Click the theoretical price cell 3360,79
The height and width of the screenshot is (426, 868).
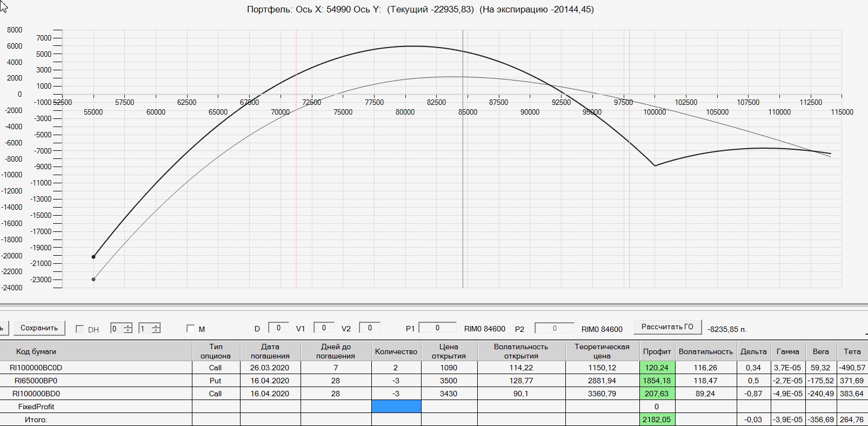point(602,394)
